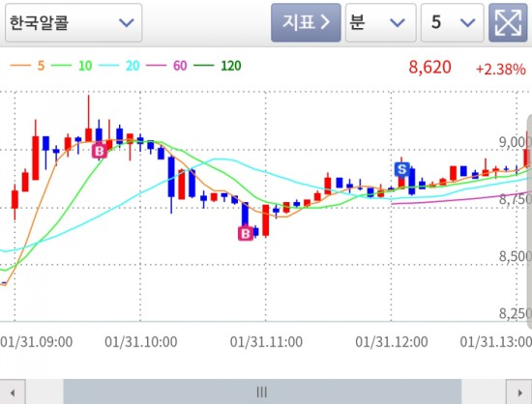The width and height of the screenshot is (532, 404).
Task: Click the pink B buy marker near 10:00
Action: [x=100, y=151]
